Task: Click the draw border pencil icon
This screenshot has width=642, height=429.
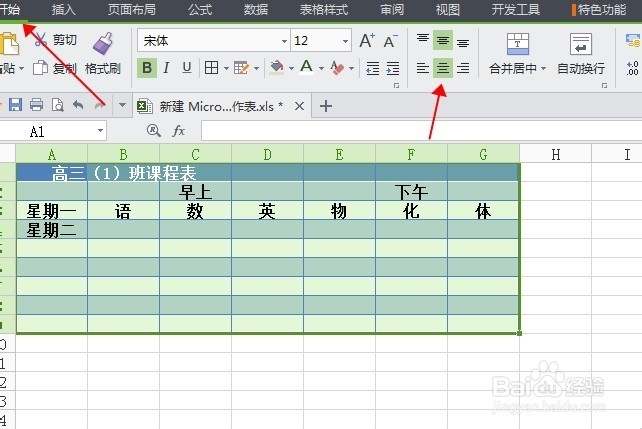Action: [241, 68]
